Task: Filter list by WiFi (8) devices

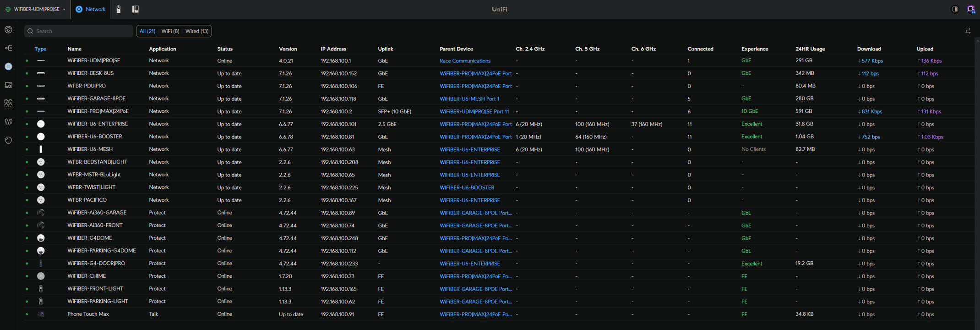Action: click(x=170, y=31)
